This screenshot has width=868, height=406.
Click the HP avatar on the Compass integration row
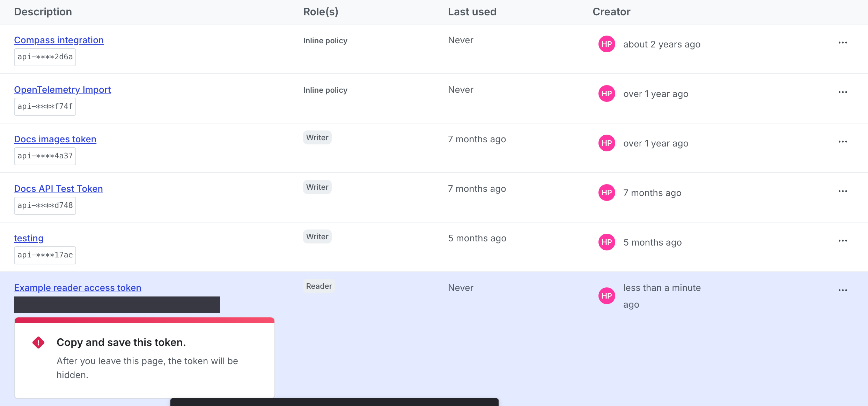606,44
